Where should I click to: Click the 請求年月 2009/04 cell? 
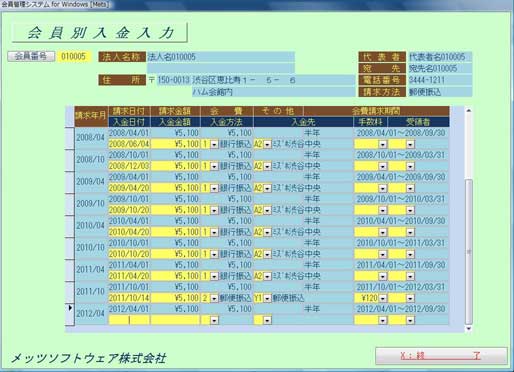click(x=90, y=182)
